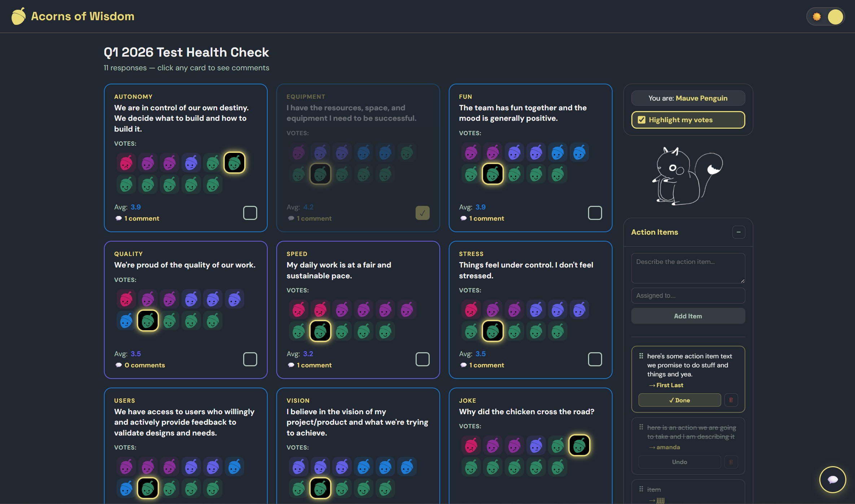This screenshot has width=855, height=504.
Task: Click the acorn logo icon in header
Action: [18, 16]
